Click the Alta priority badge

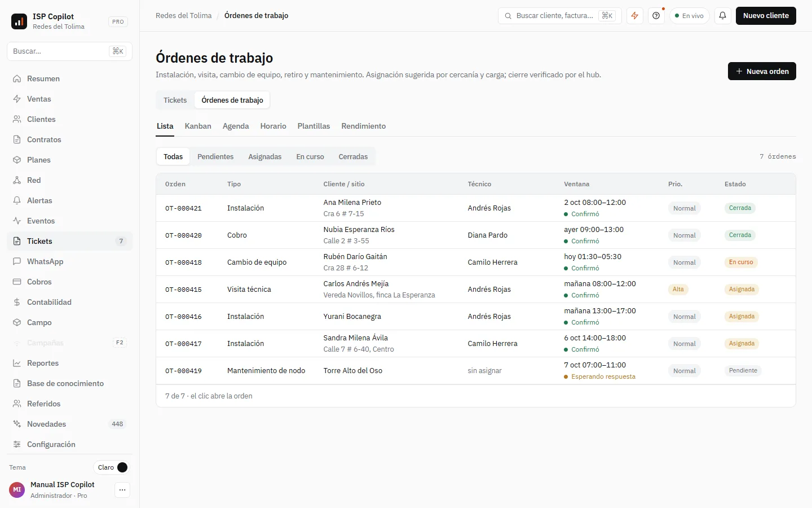(x=678, y=290)
